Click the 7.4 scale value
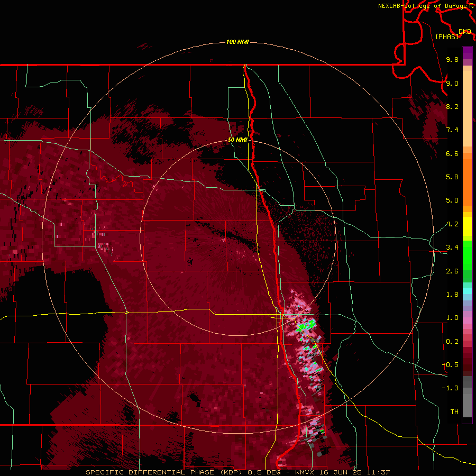 coord(452,130)
